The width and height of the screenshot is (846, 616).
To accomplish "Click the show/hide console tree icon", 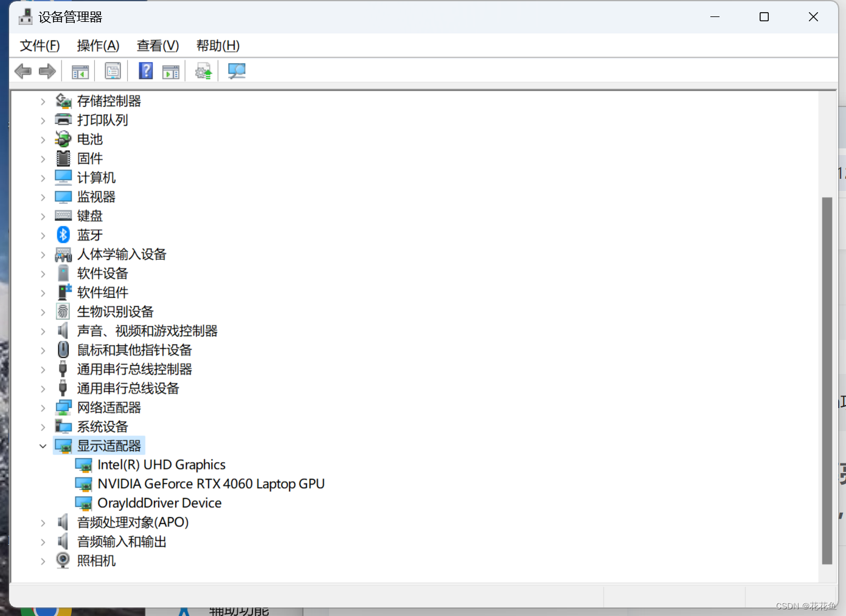I will click(x=80, y=71).
